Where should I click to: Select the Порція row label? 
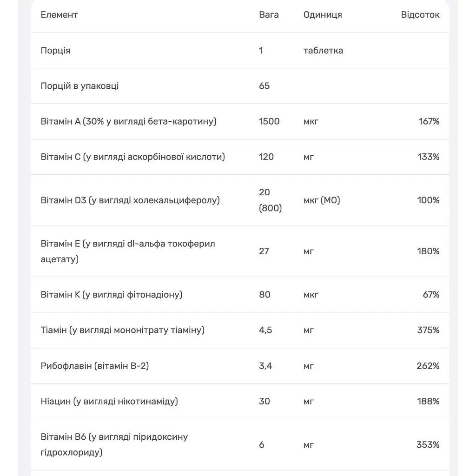[55, 50]
